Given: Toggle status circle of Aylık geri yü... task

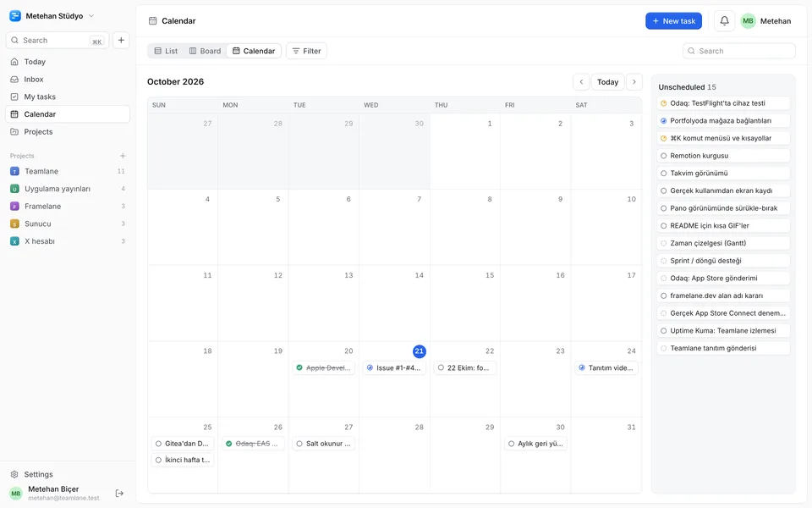Looking at the screenshot, I should (511, 444).
